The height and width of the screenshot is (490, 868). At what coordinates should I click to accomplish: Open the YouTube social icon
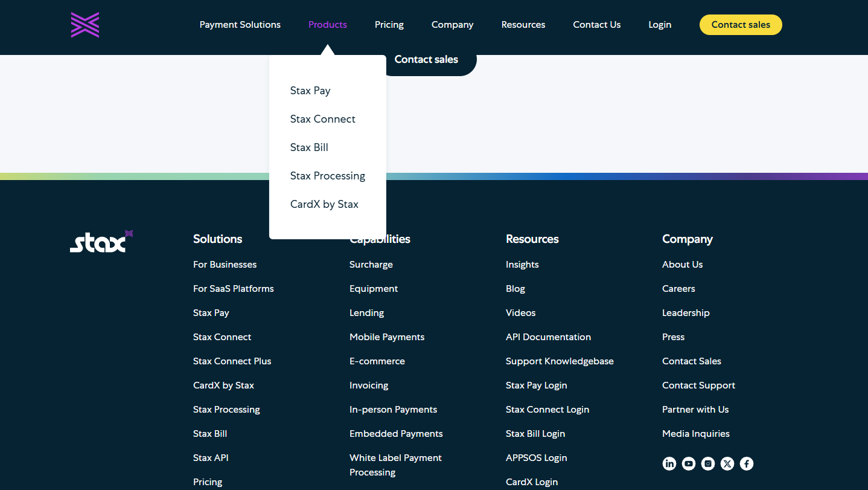tap(689, 463)
